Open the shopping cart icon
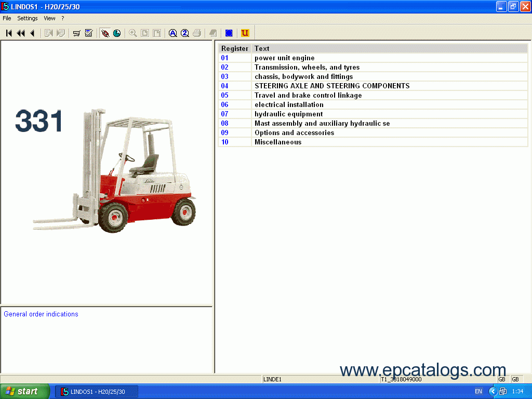The image size is (532, 399). 77,33
